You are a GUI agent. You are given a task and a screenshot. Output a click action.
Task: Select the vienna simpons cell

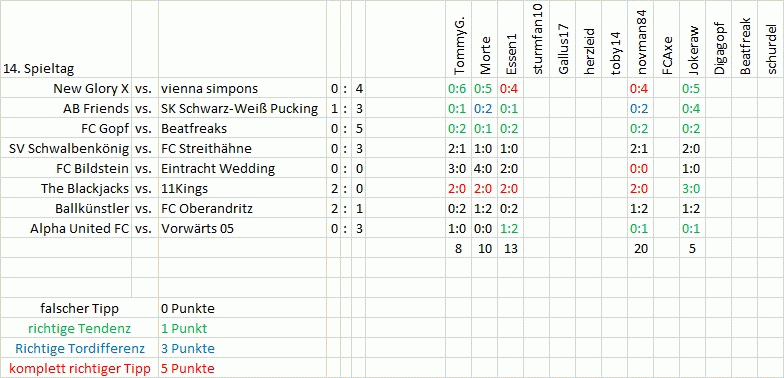click(242, 88)
